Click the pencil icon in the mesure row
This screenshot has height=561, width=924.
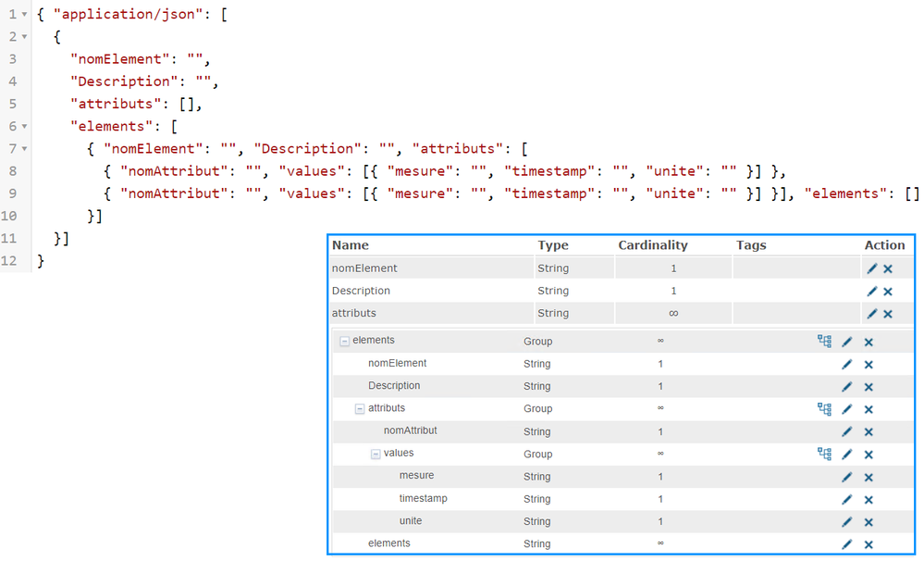[846, 478]
